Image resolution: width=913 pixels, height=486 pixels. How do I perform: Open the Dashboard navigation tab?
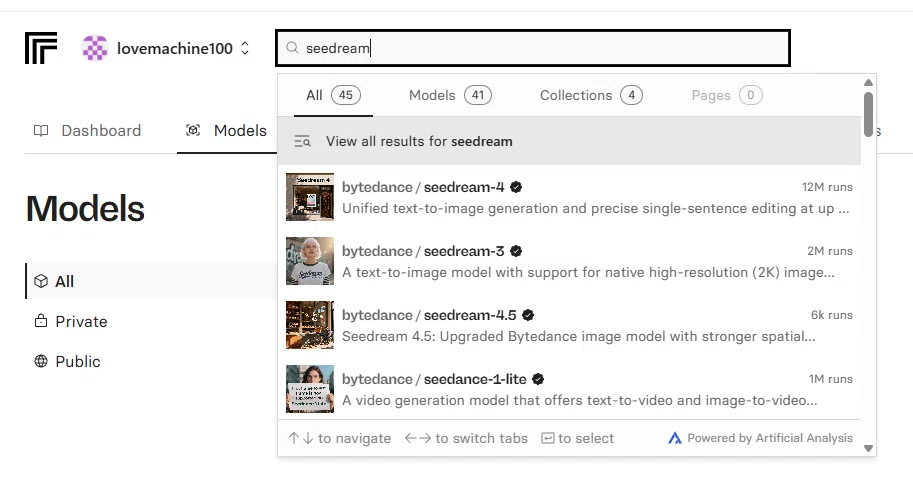87,130
